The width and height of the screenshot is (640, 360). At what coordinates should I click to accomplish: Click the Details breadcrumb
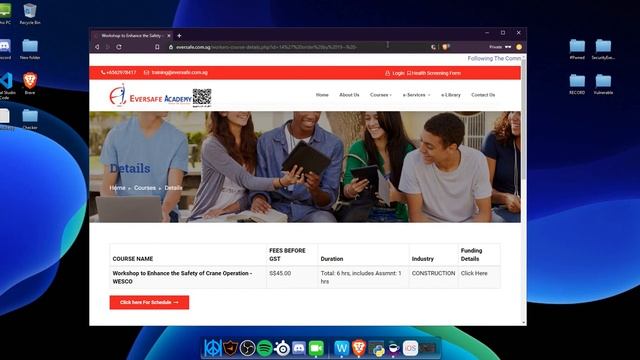tap(173, 188)
